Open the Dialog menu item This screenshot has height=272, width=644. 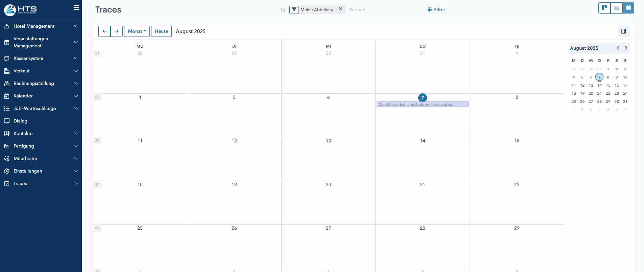(x=20, y=121)
